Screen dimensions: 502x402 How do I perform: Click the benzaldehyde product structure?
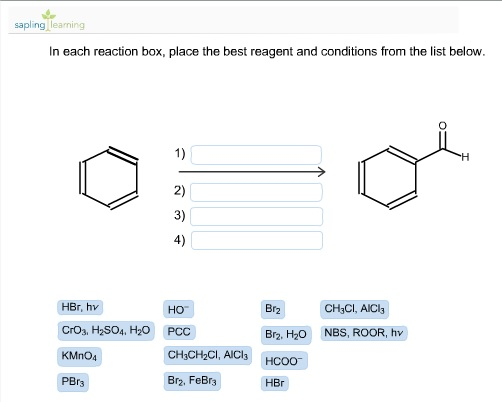413,166
